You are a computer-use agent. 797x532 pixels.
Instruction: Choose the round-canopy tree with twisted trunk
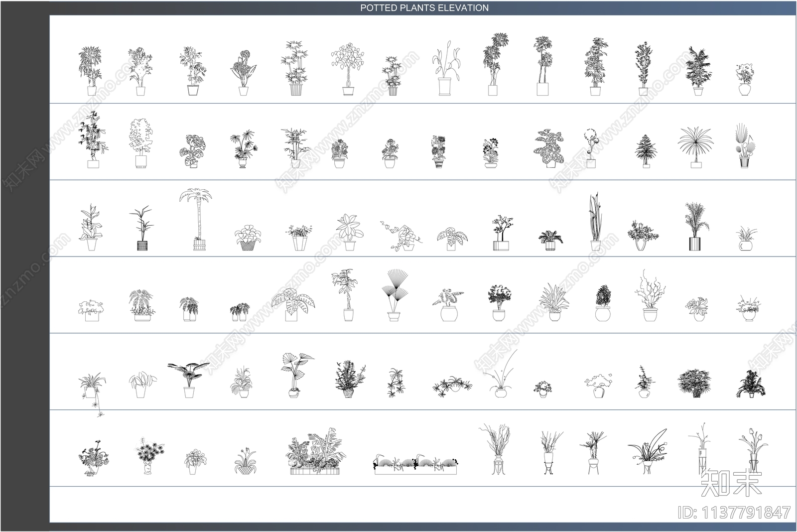(348, 69)
